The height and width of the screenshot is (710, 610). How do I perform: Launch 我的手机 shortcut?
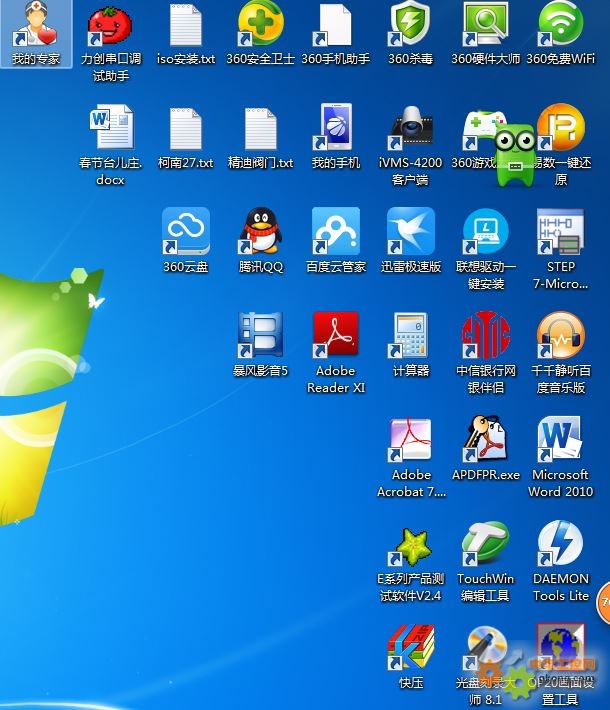pos(335,127)
